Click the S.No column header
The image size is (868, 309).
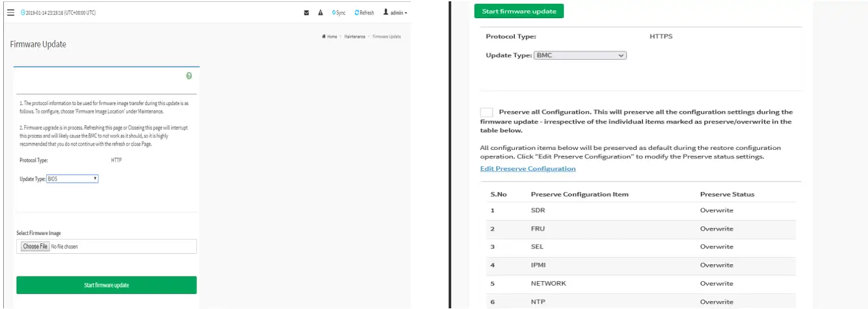498,194
